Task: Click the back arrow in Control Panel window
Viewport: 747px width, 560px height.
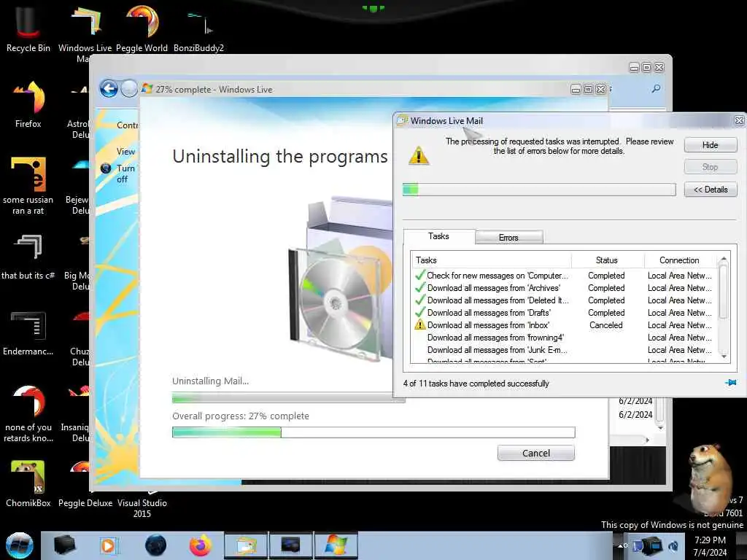Action: tap(109, 89)
